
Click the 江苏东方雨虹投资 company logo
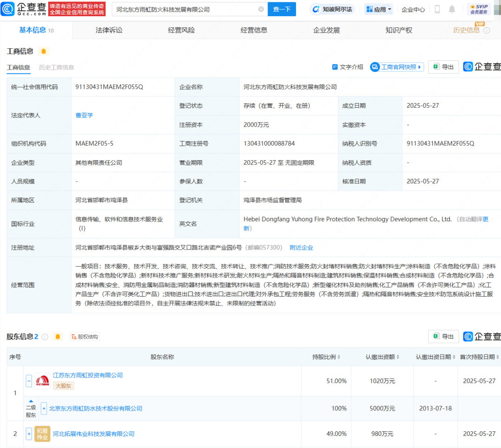coord(42,381)
